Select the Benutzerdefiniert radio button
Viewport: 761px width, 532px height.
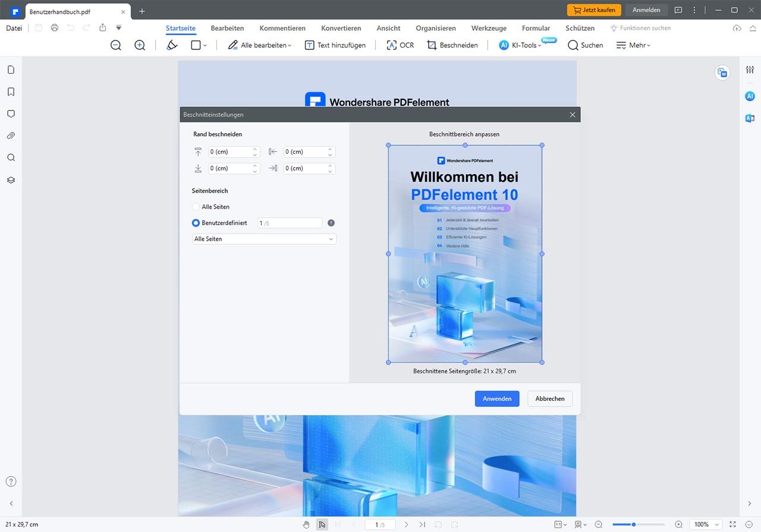[196, 223]
